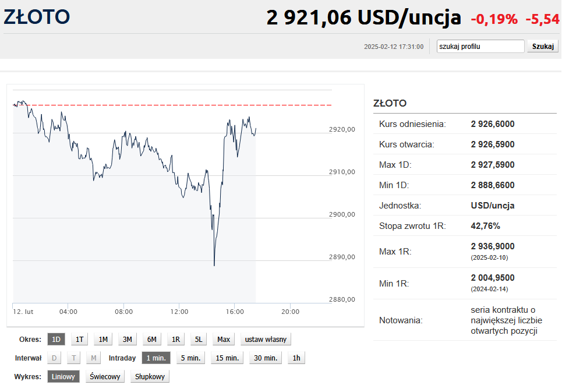Select the 1h interval
Image resolution: width=562 pixels, height=392 pixels.
point(296,358)
